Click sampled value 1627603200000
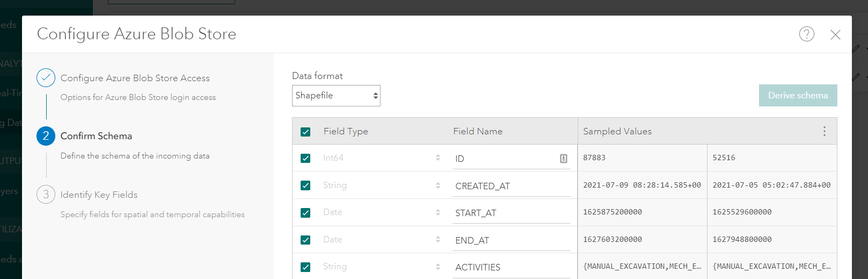 coord(612,239)
